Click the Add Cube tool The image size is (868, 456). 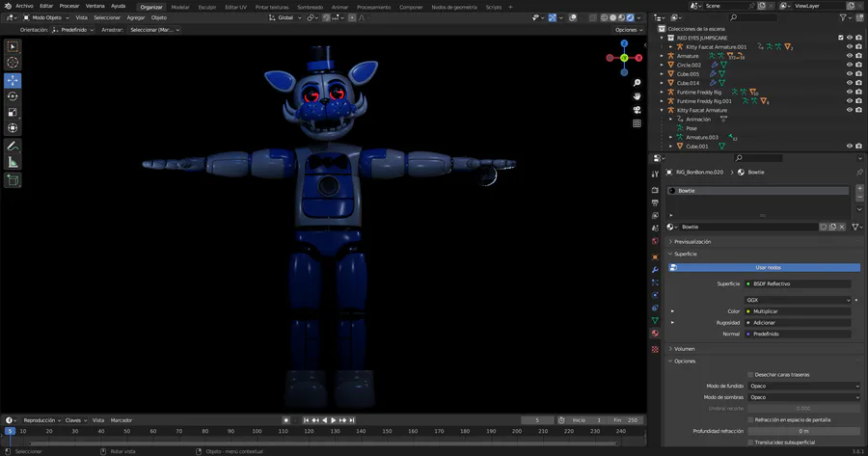pos(13,180)
